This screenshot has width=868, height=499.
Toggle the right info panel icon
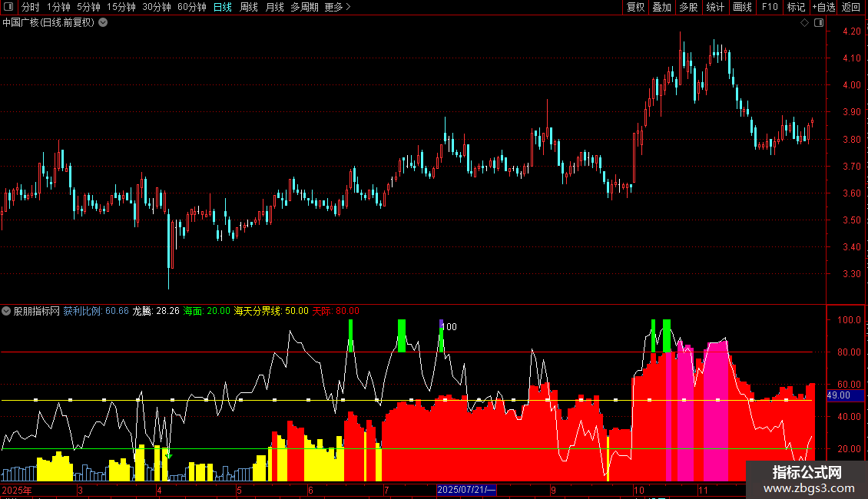coord(819,23)
